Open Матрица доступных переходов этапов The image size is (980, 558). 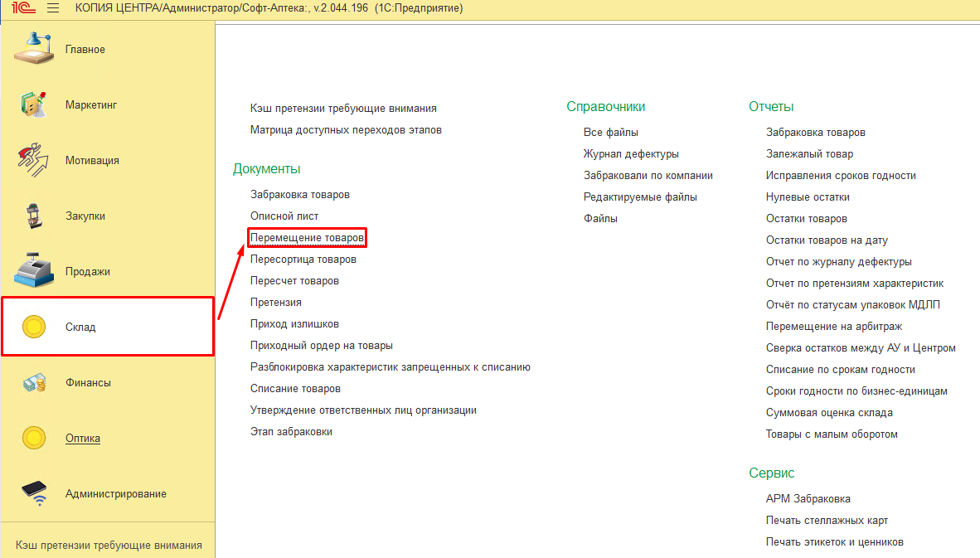coord(346,129)
